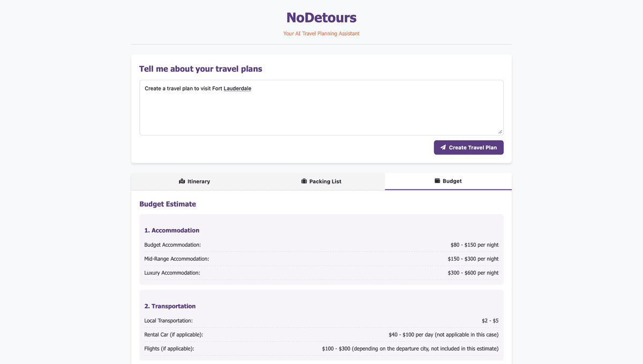Screen dimensions: 643x364
Task: Click the suitcase icon beside Packing List
Action: tap(303, 181)
